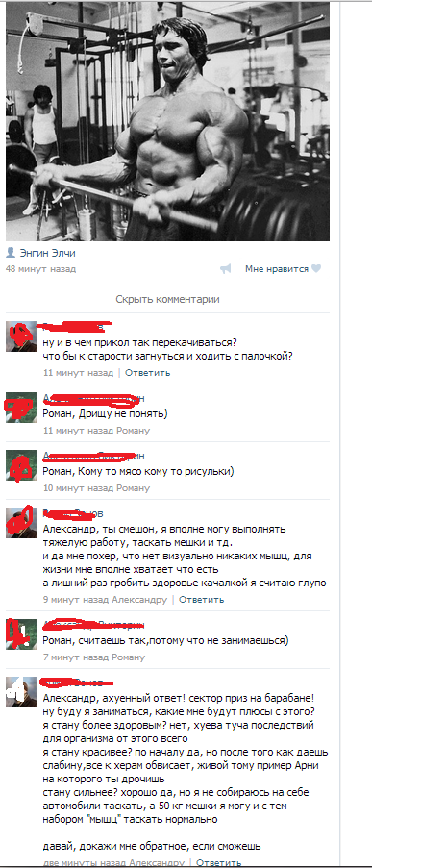Screen dimensions: 446x868
Task: Open the first commenter's avatar
Action: click(21, 336)
